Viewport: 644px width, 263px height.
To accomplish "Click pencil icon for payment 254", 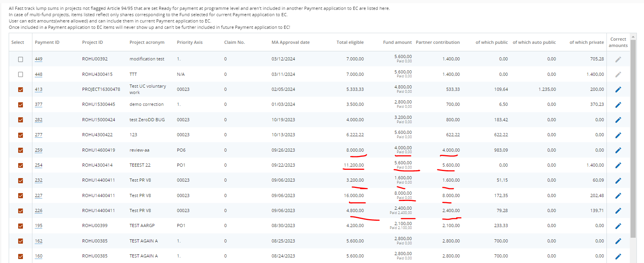I will click(618, 165).
